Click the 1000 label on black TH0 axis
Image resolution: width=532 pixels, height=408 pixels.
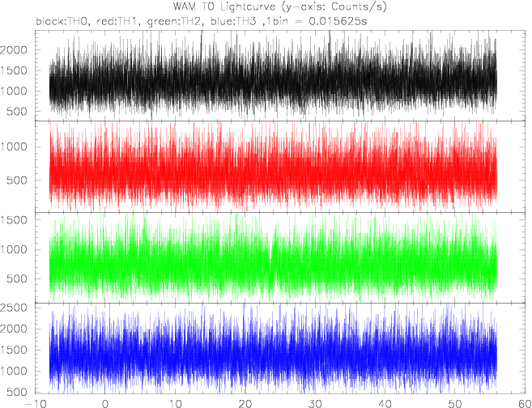pyautogui.click(x=14, y=91)
